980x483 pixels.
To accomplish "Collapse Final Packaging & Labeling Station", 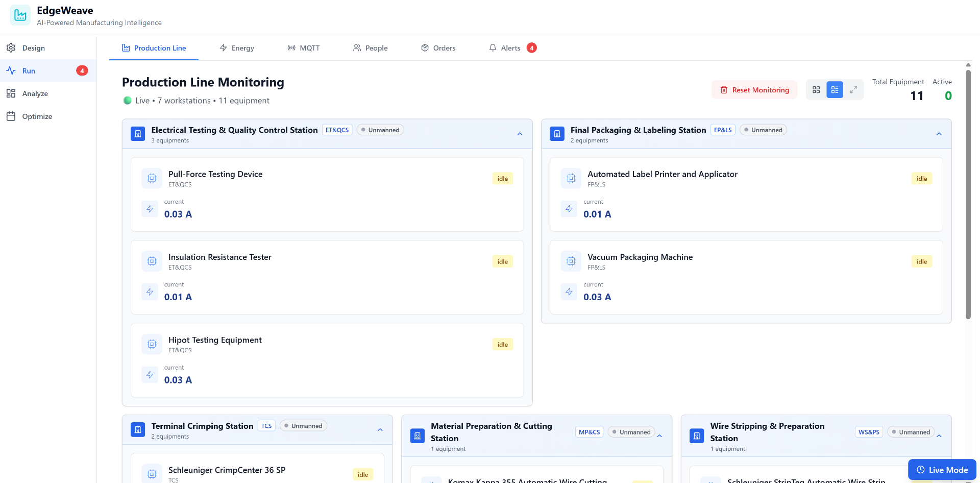I will pos(939,134).
